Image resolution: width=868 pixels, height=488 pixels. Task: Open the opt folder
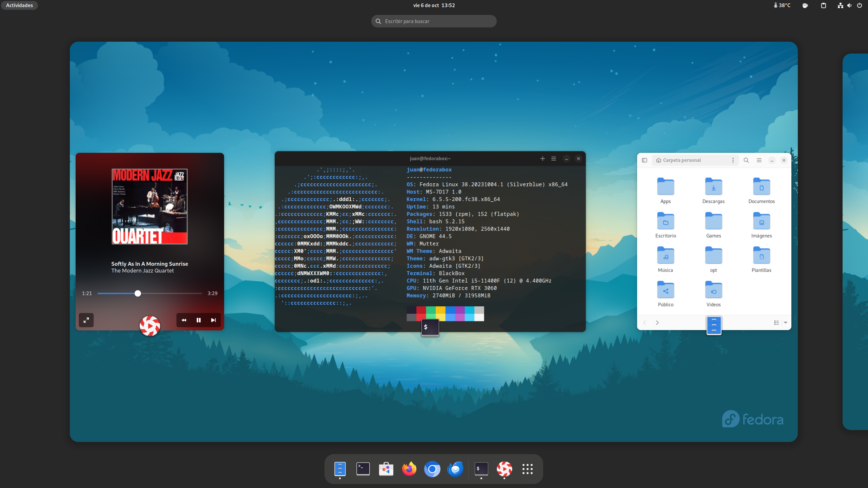pos(713,260)
